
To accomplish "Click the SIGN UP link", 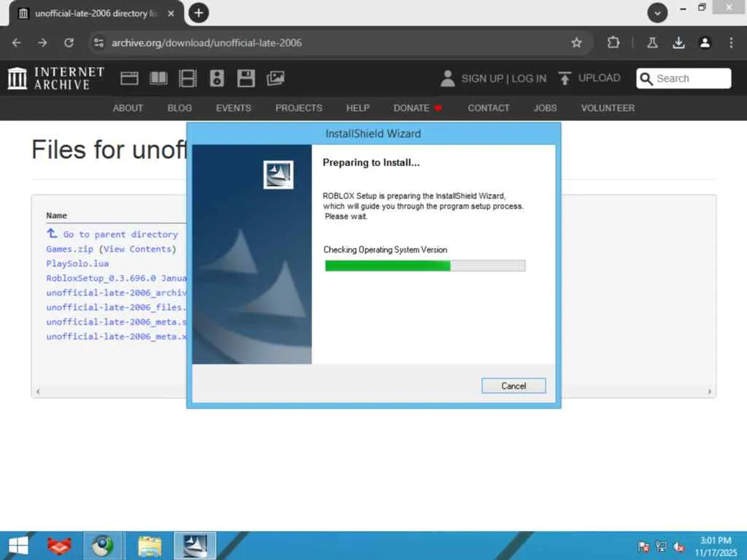I will pos(482,79).
